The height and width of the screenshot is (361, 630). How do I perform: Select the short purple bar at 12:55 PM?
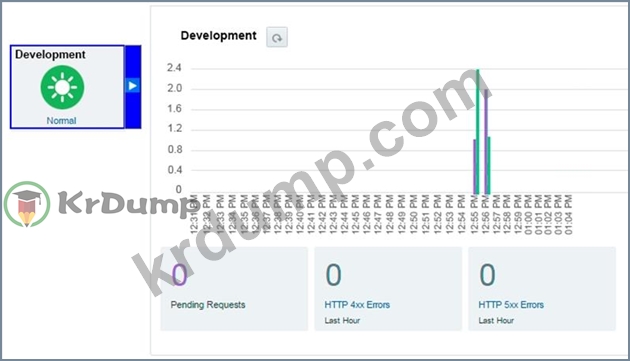click(475, 167)
